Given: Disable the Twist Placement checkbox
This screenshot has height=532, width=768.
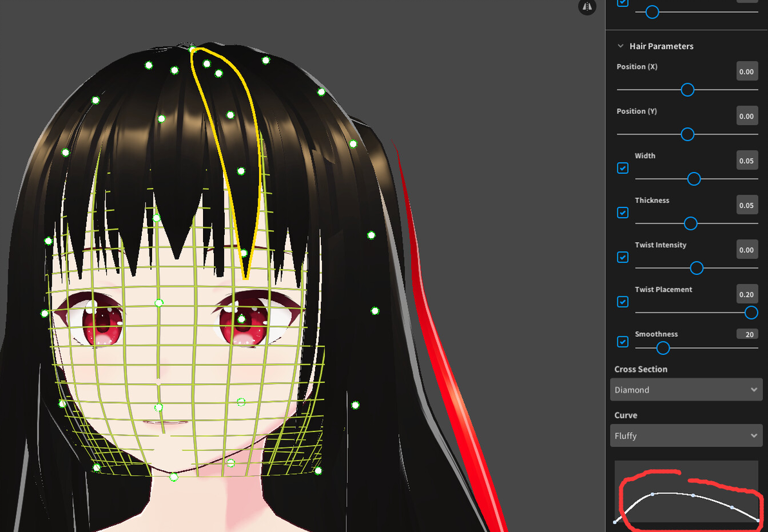Looking at the screenshot, I should [x=622, y=301].
